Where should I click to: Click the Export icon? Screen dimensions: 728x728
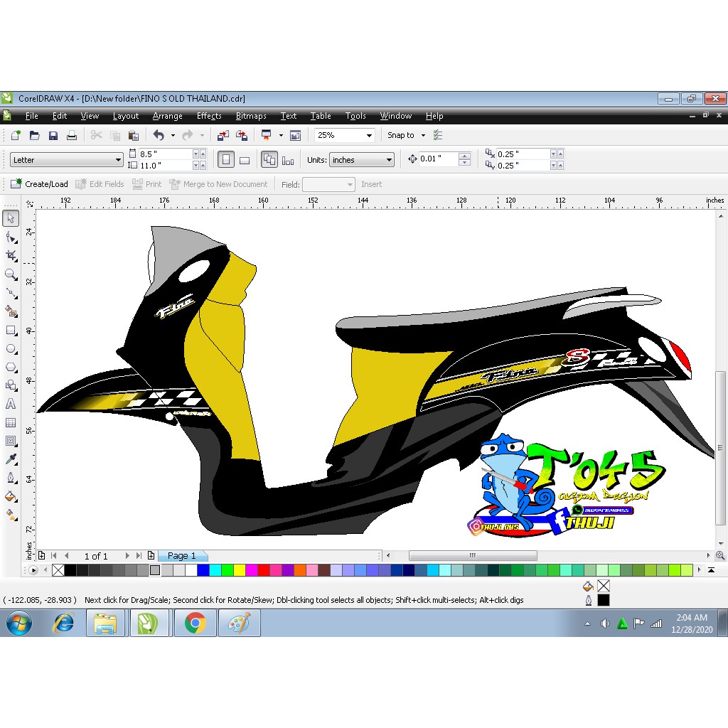point(242,135)
